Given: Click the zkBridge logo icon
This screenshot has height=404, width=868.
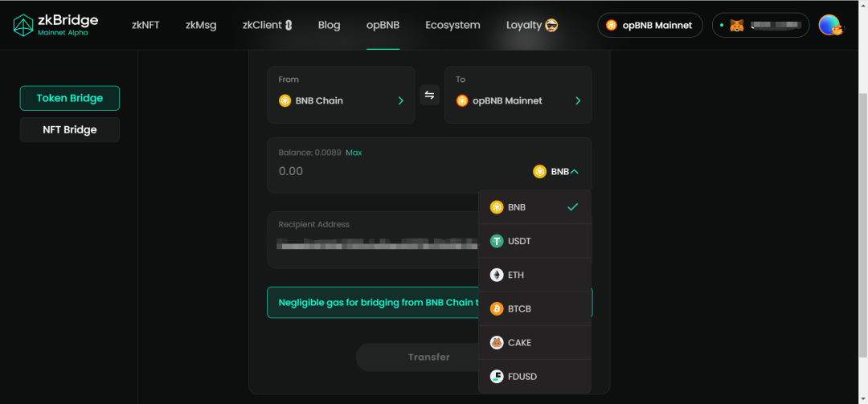Looking at the screenshot, I should point(23,25).
